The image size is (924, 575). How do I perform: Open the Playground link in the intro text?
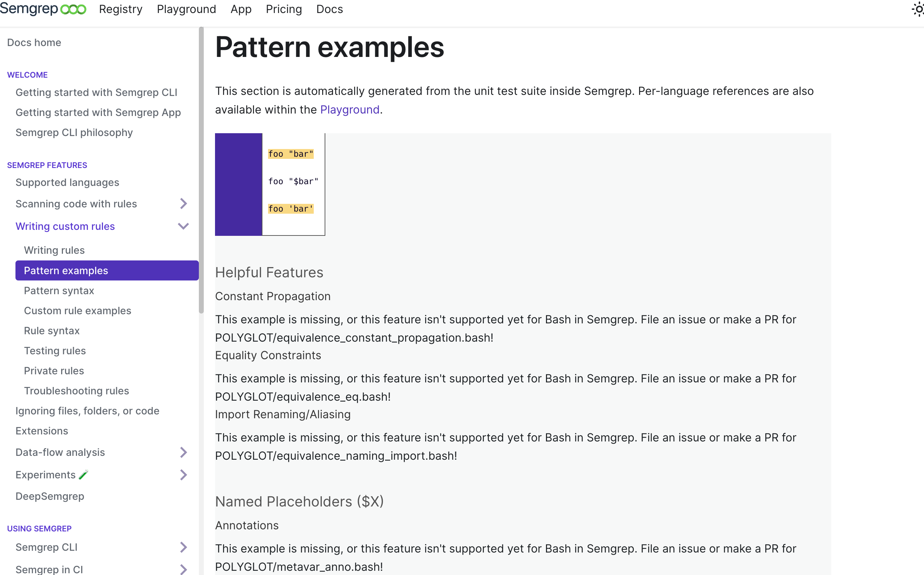click(349, 110)
